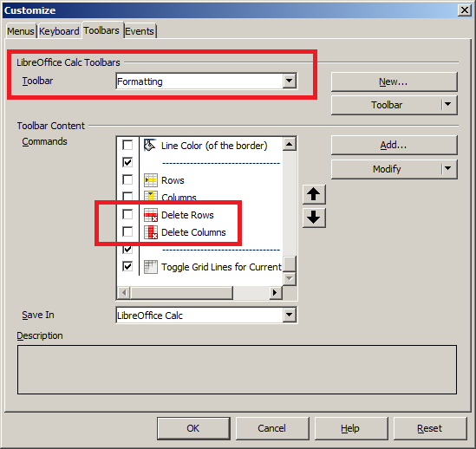Click the OK button

(193, 428)
